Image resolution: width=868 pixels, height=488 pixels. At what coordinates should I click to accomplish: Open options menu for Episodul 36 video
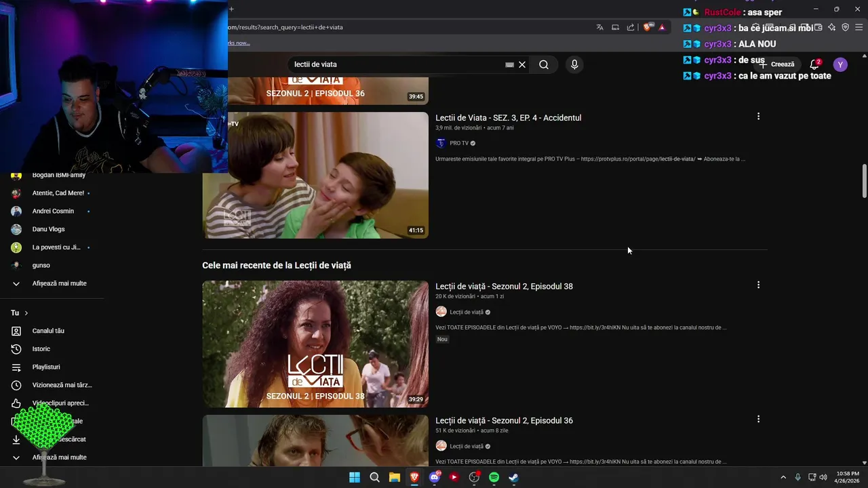[x=758, y=420]
